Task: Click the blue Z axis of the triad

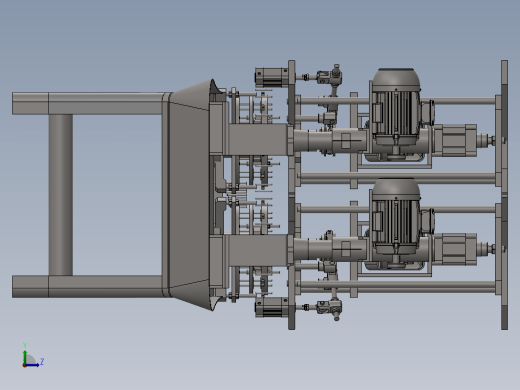Action: 33,365
